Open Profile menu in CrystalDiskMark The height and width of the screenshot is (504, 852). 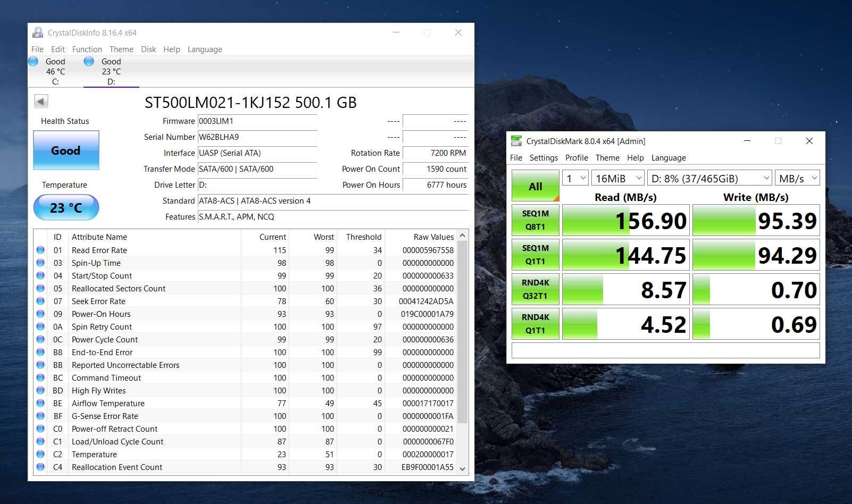tap(577, 157)
